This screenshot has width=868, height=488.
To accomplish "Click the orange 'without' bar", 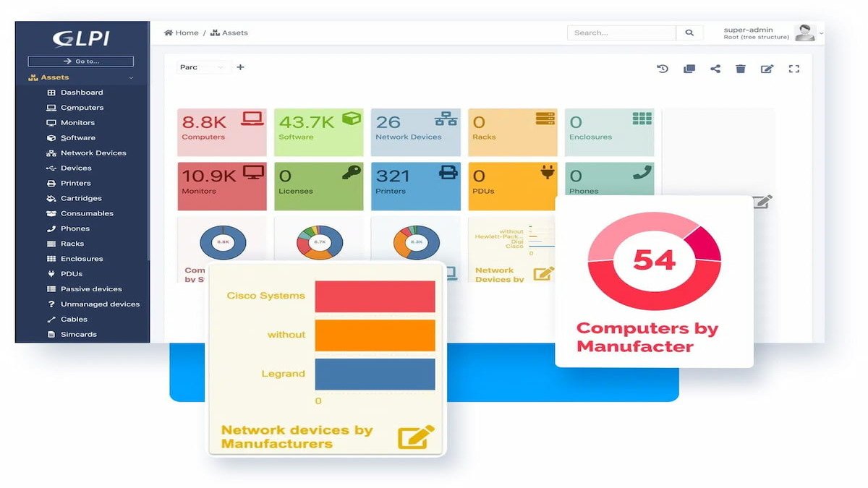I will [375, 335].
